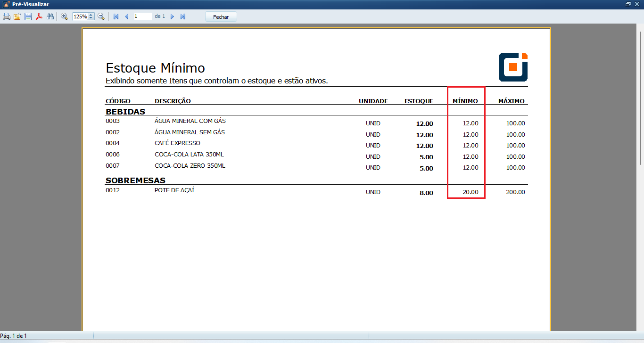Save the report with floppy disk icon
The width and height of the screenshot is (644, 343).
[x=28, y=16]
